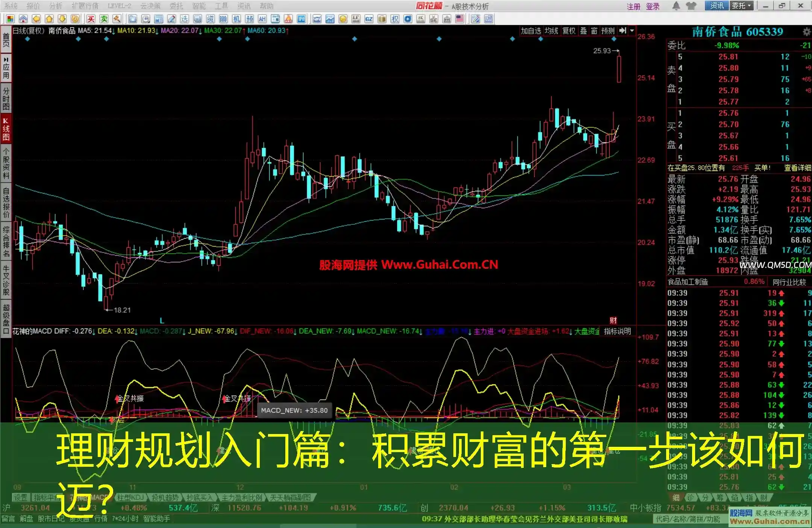Select the 柱型KDJ indicator tab

130,498
